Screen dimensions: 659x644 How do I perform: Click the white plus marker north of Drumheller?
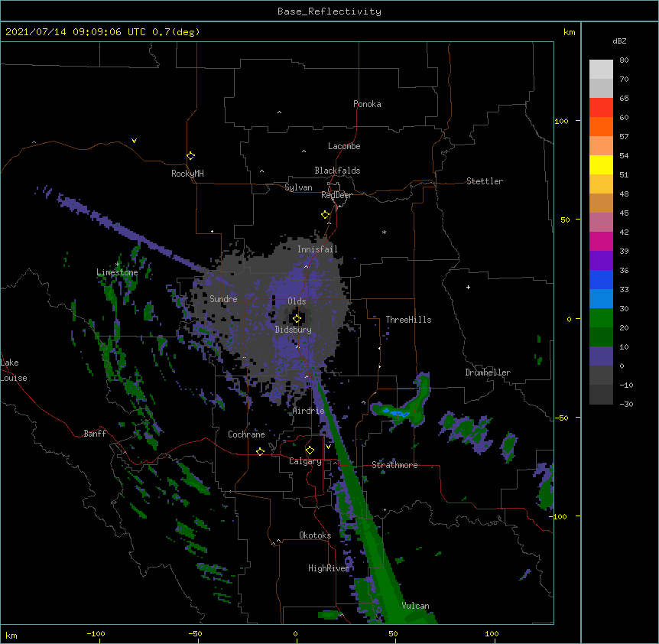(468, 287)
